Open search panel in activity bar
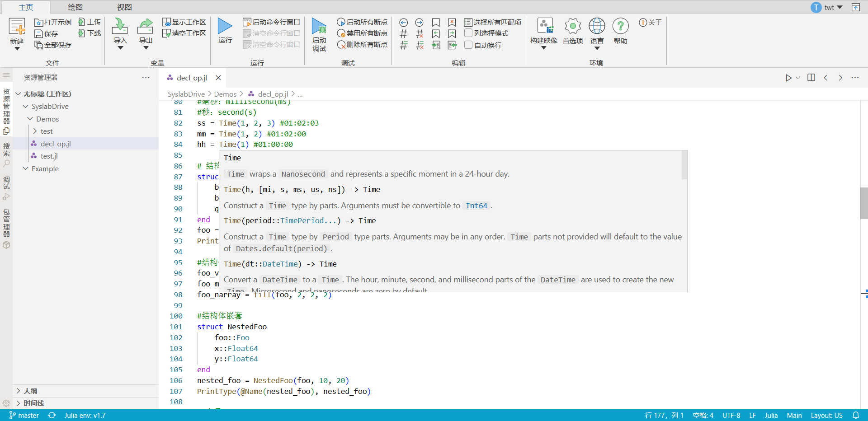 pyautogui.click(x=6, y=154)
